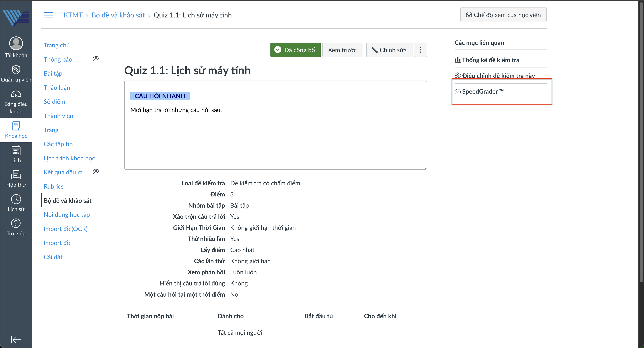Screen dimensions: 644x348
Task: Open the Quản trị viên admin icon
Action: click(16, 70)
